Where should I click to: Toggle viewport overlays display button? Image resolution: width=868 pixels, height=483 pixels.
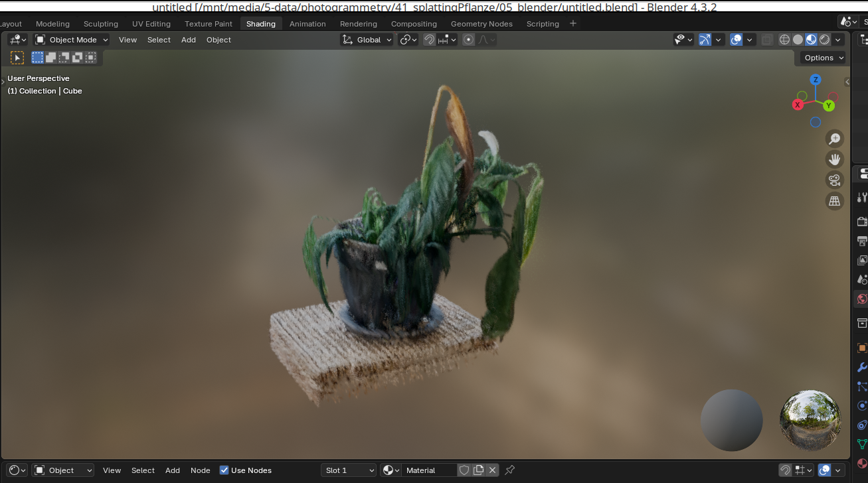click(x=736, y=40)
